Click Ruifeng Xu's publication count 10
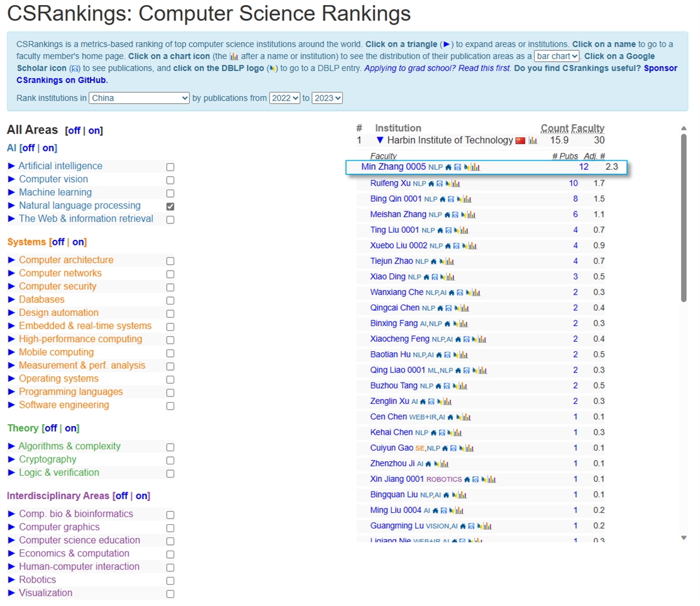The height and width of the screenshot is (606, 700). (573, 184)
